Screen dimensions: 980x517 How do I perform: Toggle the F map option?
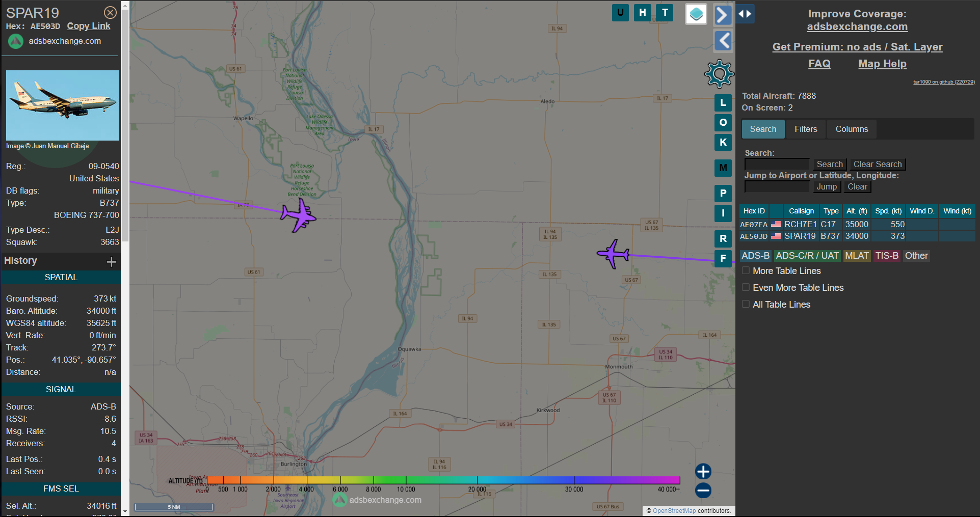[723, 259]
